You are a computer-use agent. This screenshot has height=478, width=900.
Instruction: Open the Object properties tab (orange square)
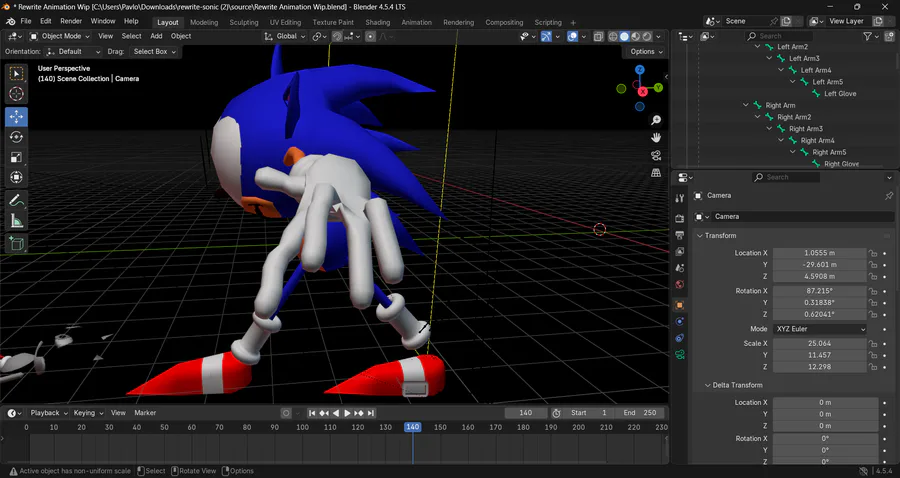point(680,305)
